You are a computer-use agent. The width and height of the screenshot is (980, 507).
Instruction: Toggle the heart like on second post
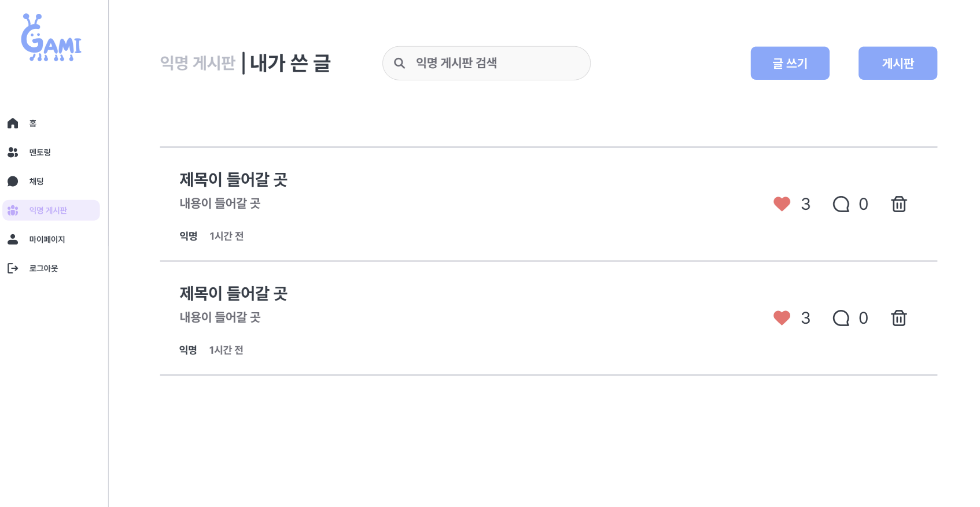[782, 317]
